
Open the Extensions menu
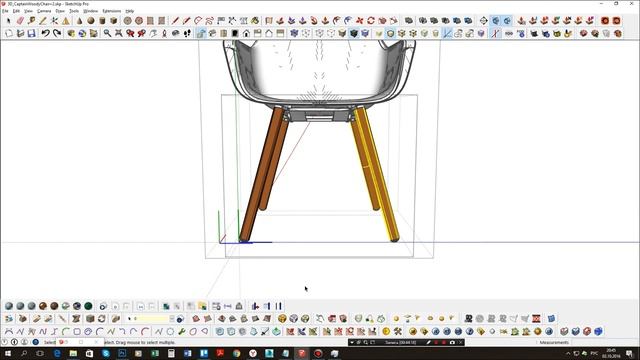(111, 11)
